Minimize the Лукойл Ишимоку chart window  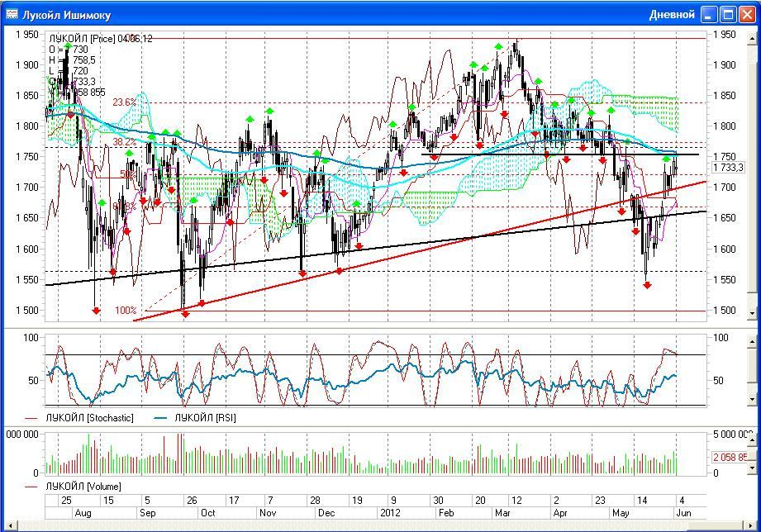coord(710,15)
